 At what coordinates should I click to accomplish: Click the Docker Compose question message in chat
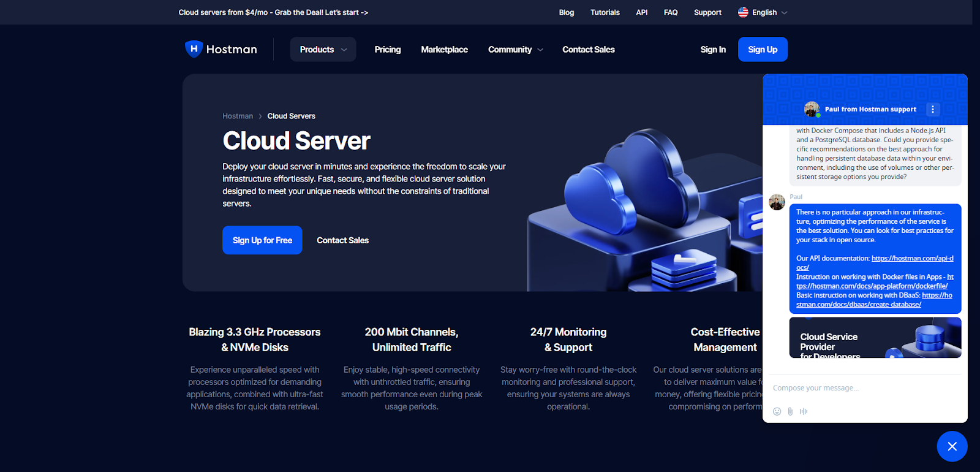pyautogui.click(x=875, y=154)
